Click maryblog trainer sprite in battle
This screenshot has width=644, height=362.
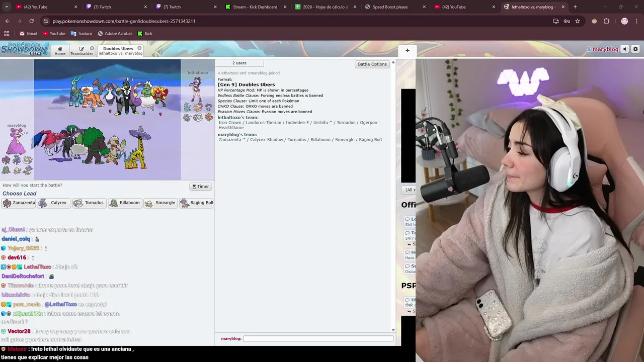[x=17, y=141]
